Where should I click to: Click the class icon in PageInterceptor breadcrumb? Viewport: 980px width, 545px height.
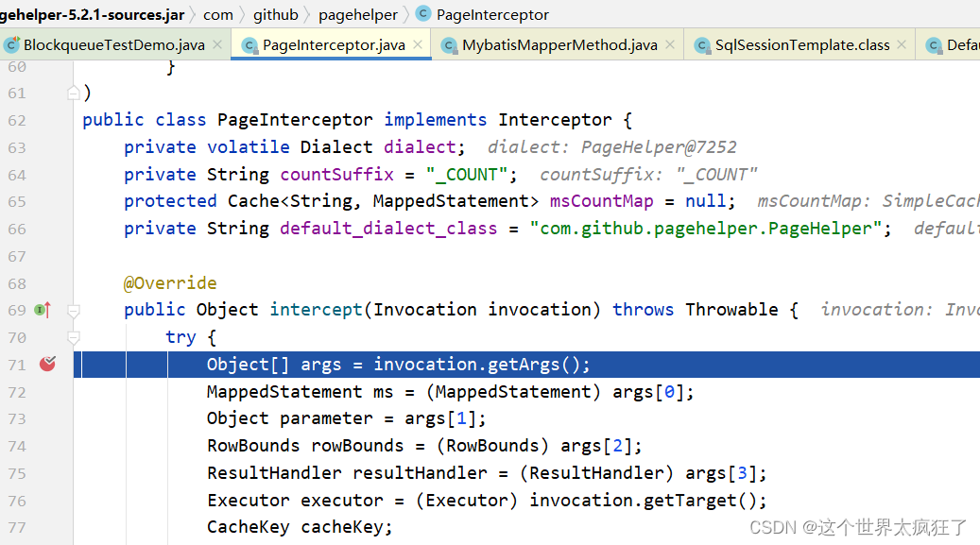tap(423, 13)
